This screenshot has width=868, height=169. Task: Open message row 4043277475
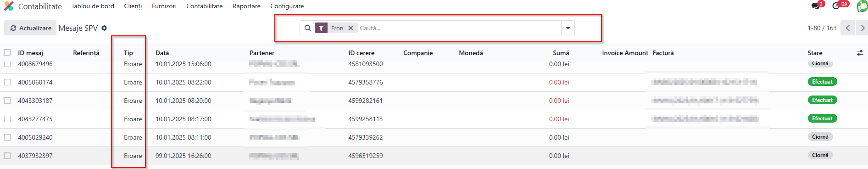point(434,119)
